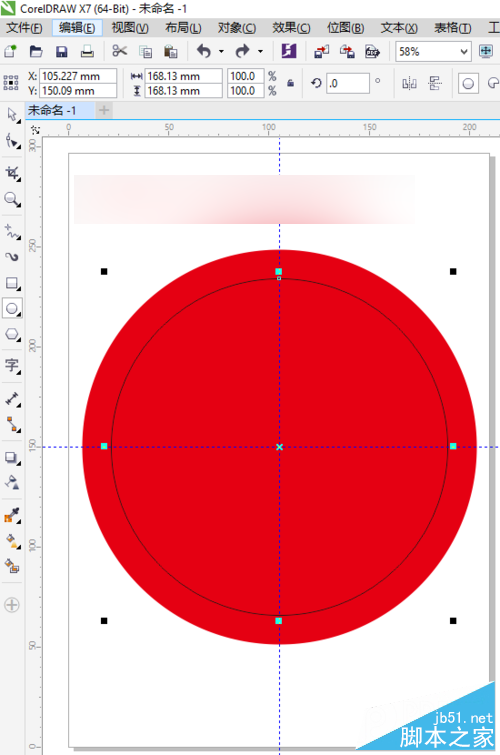Select the Freehand drawing tool
The width and height of the screenshot is (500, 755).
pyautogui.click(x=12, y=231)
